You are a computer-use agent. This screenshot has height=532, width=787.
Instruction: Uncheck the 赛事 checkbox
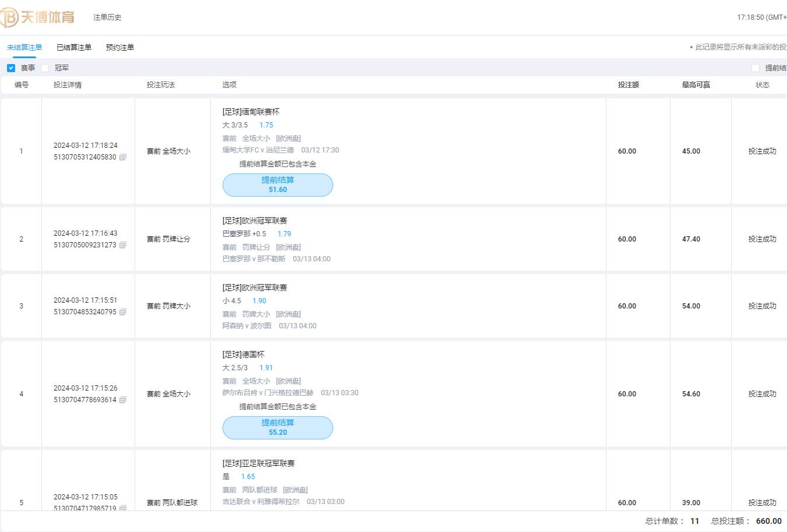pos(11,68)
